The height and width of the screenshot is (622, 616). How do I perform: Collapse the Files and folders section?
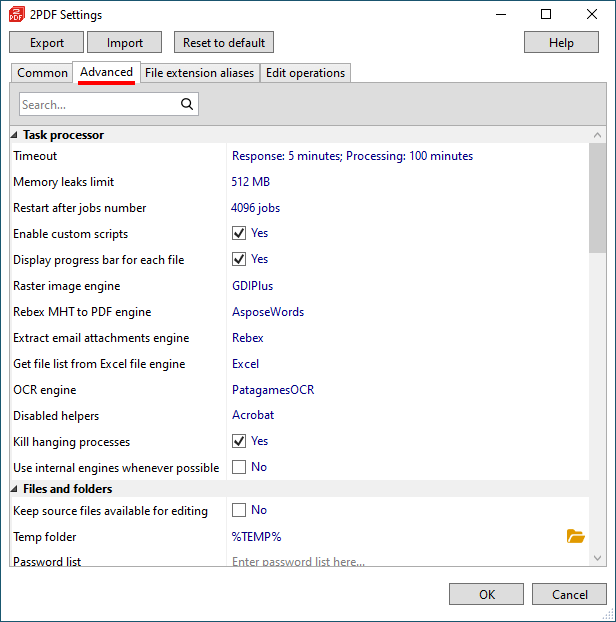[14, 489]
